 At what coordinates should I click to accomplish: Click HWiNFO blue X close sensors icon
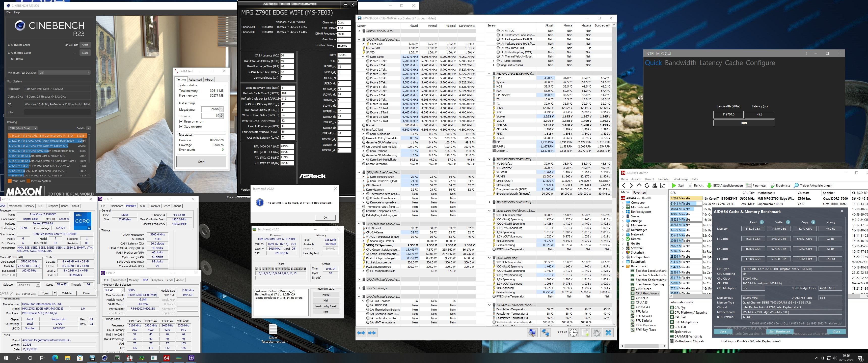(608, 333)
